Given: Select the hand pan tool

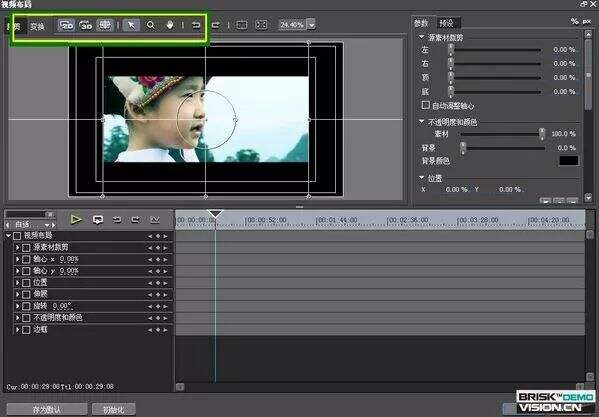Looking at the screenshot, I should pos(170,25).
